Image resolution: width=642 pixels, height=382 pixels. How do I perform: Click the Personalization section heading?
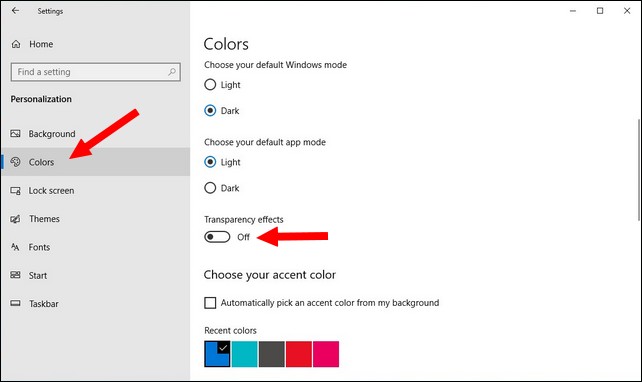tap(41, 99)
